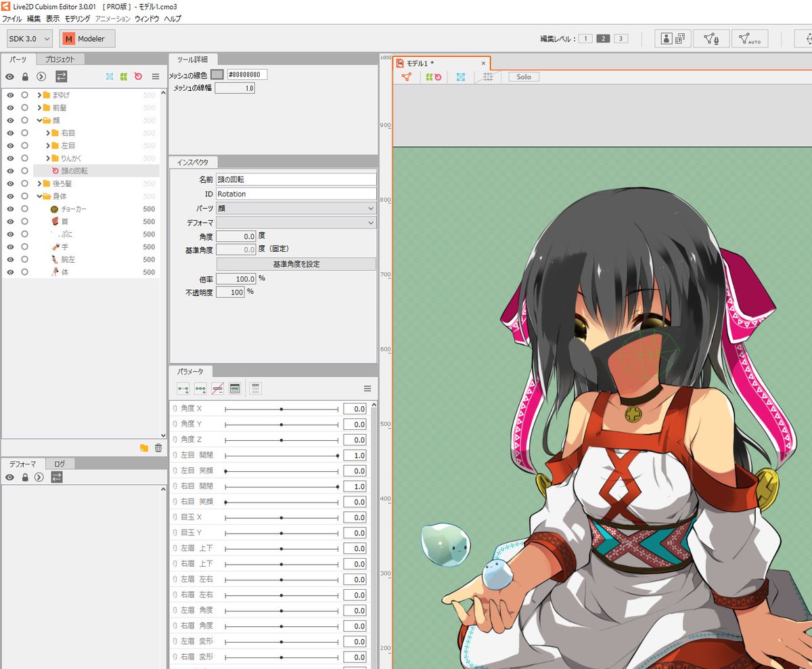Viewport: 812px width, 669px height.
Task: Expand the 前髪 folder
Action: 39,108
